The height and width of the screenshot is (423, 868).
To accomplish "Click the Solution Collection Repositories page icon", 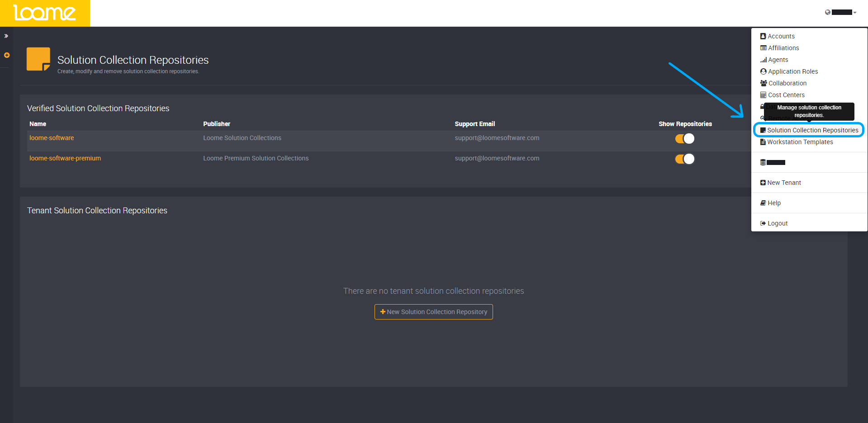I will (x=38, y=59).
